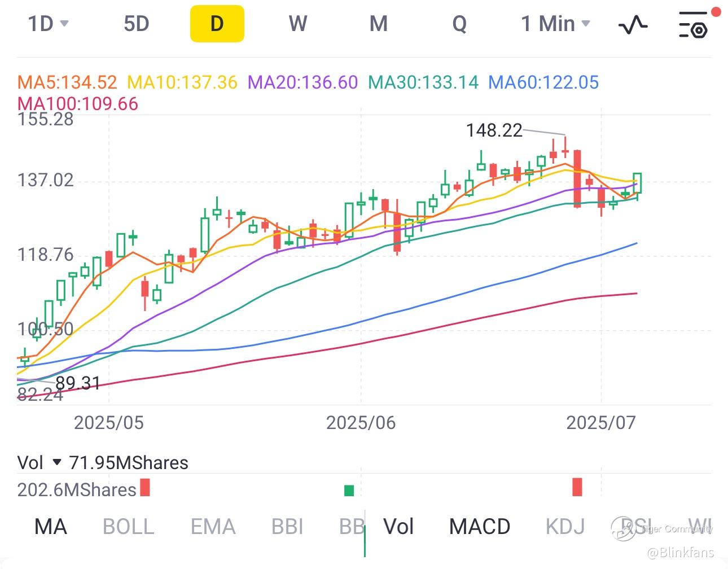Viewport: 728px width, 569px height.
Task: Switch to M monthly chart
Action: point(379,24)
